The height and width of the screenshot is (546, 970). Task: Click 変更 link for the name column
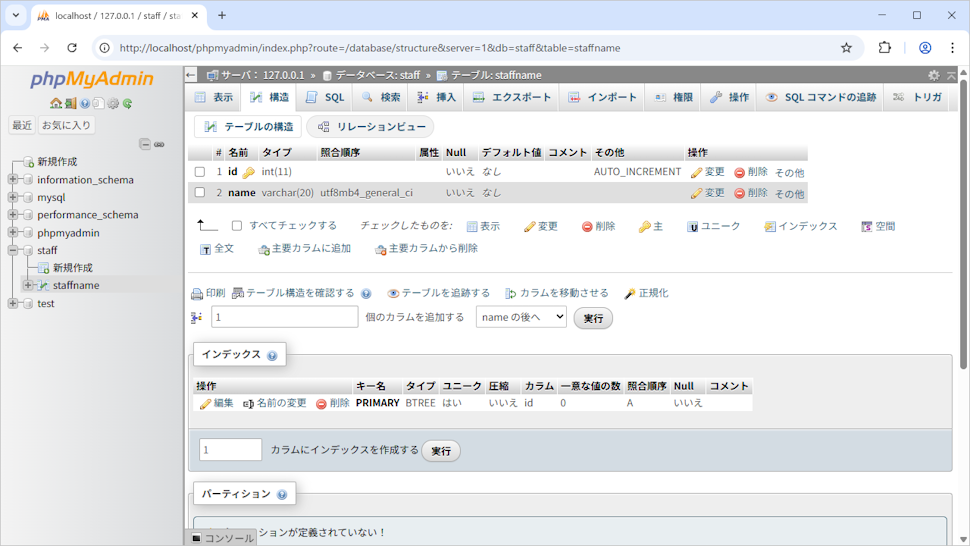[x=708, y=193]
